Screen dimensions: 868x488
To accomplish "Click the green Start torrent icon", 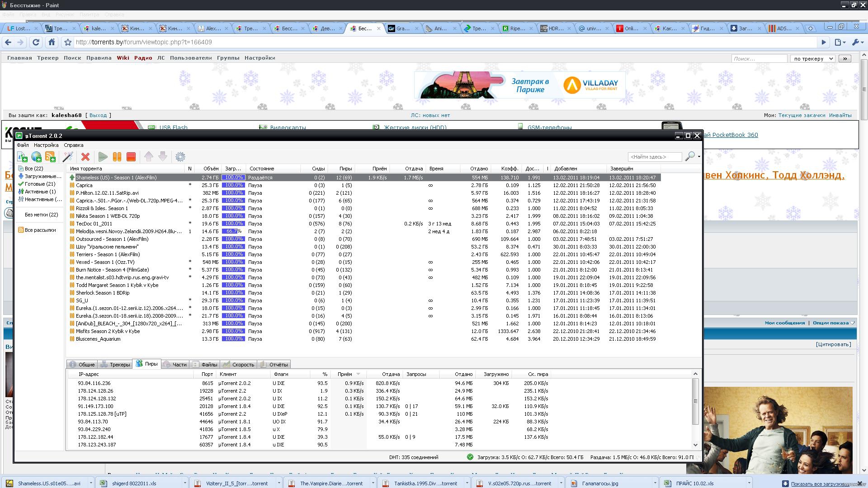I will (103, 157).
